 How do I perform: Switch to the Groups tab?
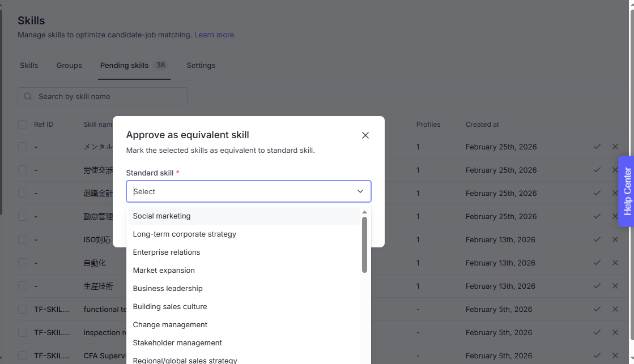[x=69, y=66]
